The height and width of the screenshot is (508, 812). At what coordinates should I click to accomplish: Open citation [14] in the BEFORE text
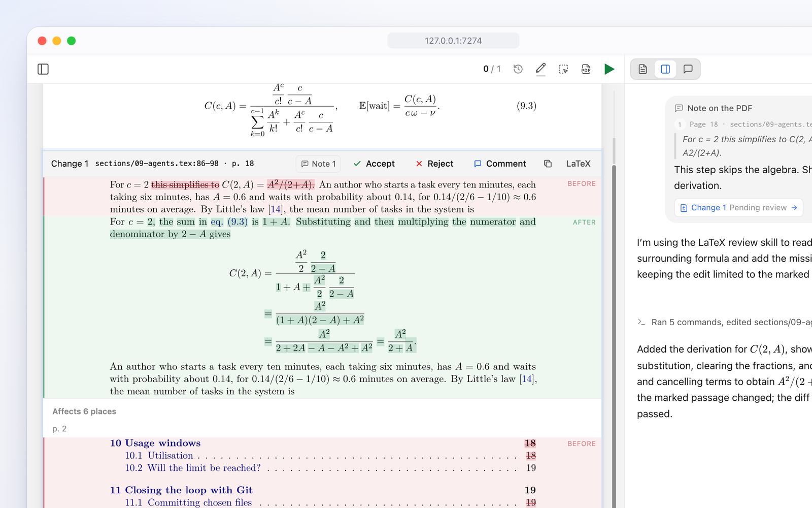tap(276, 209)
